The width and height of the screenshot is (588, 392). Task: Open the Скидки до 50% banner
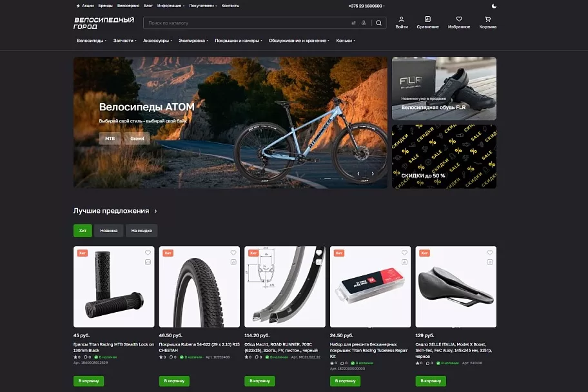(x=444, y=157)
